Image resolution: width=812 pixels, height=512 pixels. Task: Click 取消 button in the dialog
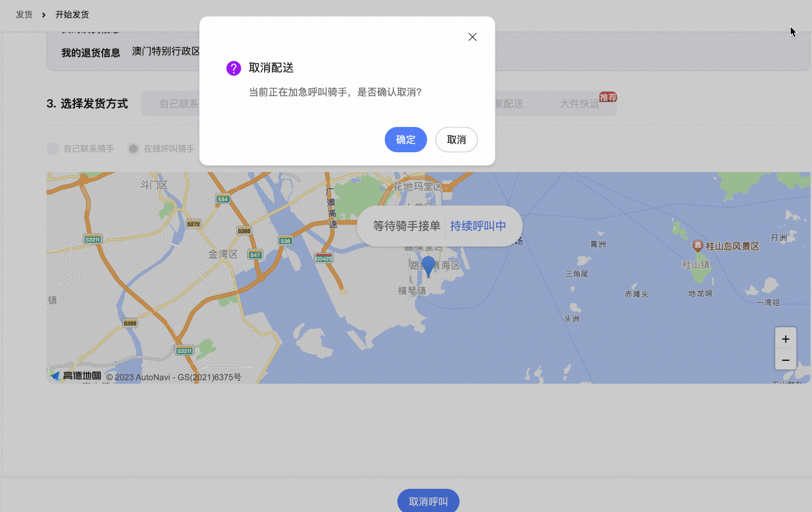[456, 139]
